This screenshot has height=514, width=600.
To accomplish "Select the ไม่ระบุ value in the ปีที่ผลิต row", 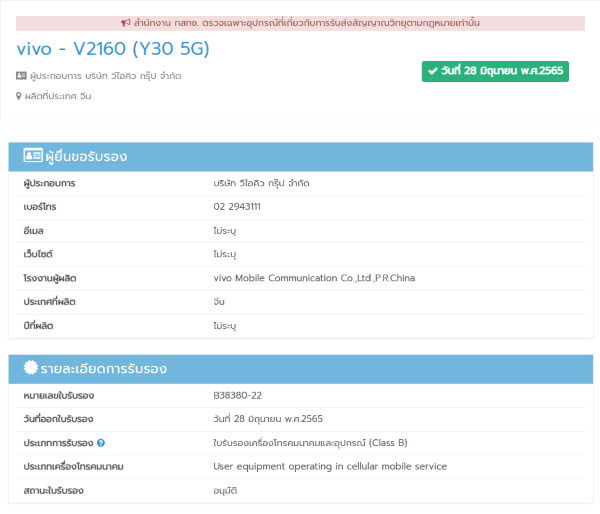I will (x=225, y=326).
